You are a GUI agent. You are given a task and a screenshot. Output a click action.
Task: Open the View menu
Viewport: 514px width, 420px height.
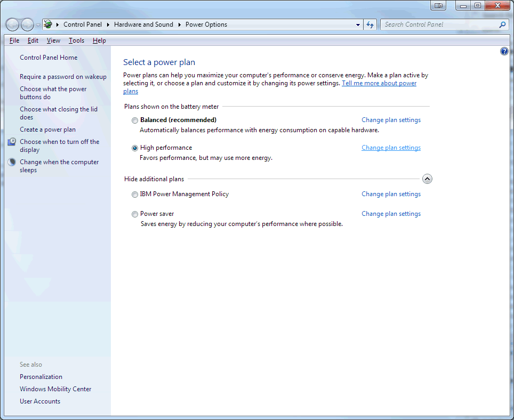pos(53,40)
